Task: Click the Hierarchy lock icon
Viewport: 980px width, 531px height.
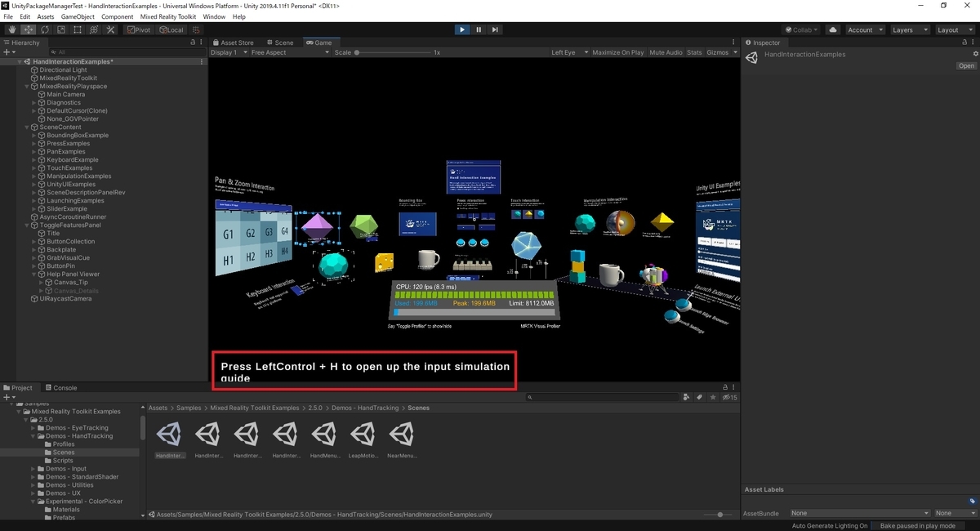Action: pyautogui.click(x=193, y=42)
